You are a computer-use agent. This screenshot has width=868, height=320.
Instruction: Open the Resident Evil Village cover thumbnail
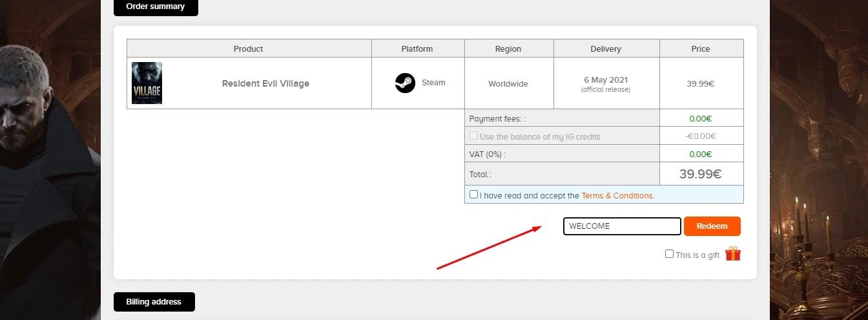147,83
